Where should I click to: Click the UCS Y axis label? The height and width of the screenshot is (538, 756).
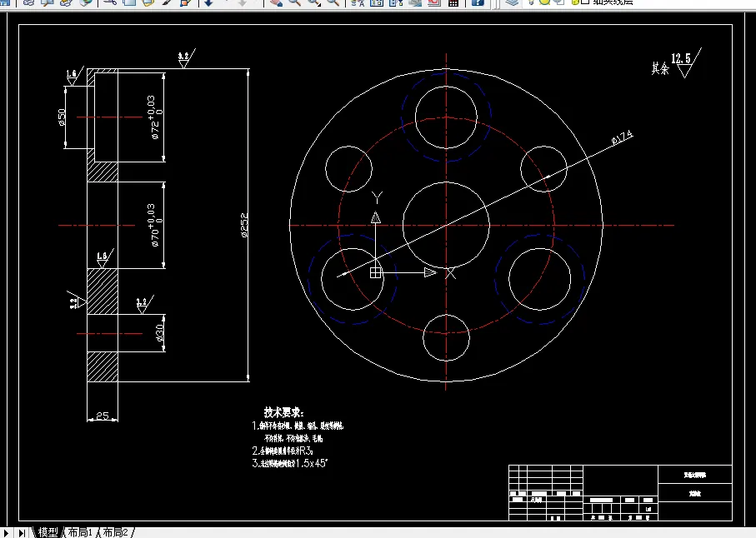click(x=377, y=198)
